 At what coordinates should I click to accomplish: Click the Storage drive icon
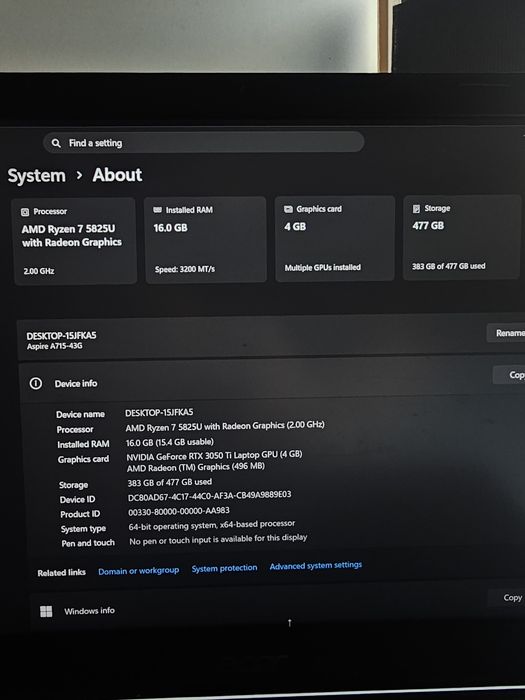[416, 208]
